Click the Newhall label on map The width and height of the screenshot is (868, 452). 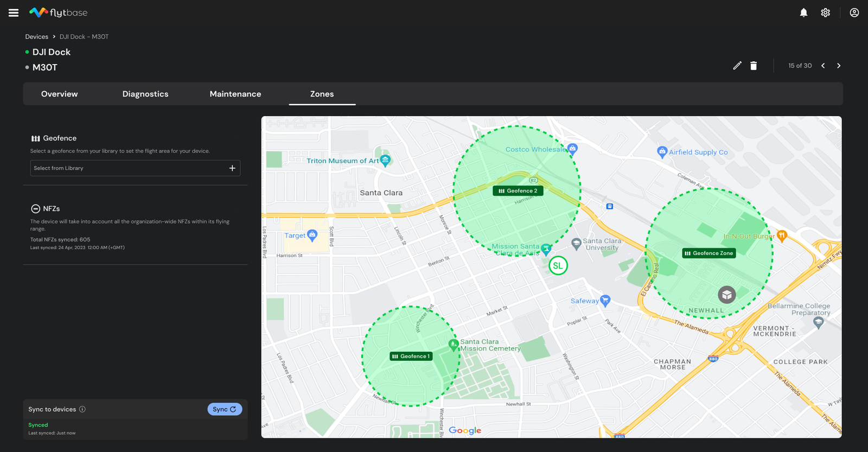(x=706, y=310)
